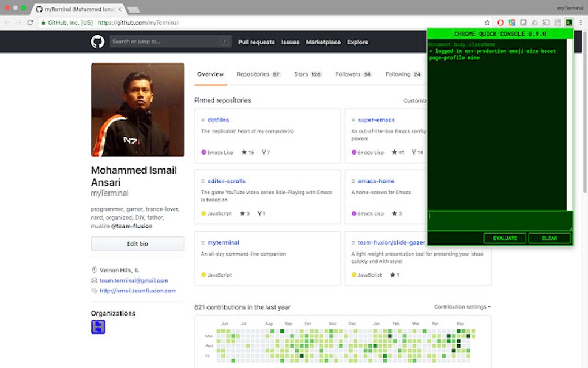The width and height of the screenshot is (588, 368).
Task: Open the Opera extension icon
Action: coord(500,22)
